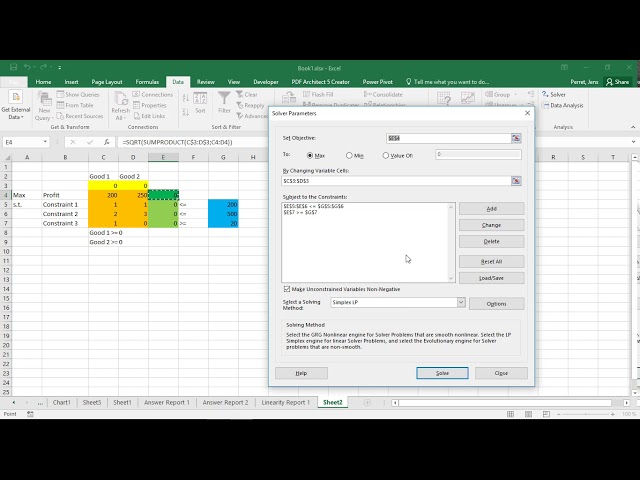Switch to Answer Report 1 sheet tab
The height and width of the screenshot is (480, 640).
(167, 402)
